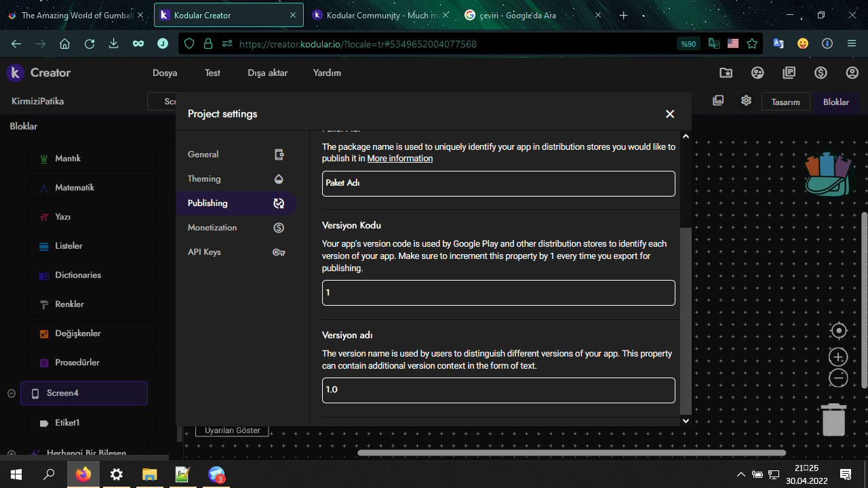Focus the Versiyon adı input field
868x488 pixels.
tap(498, 390)
